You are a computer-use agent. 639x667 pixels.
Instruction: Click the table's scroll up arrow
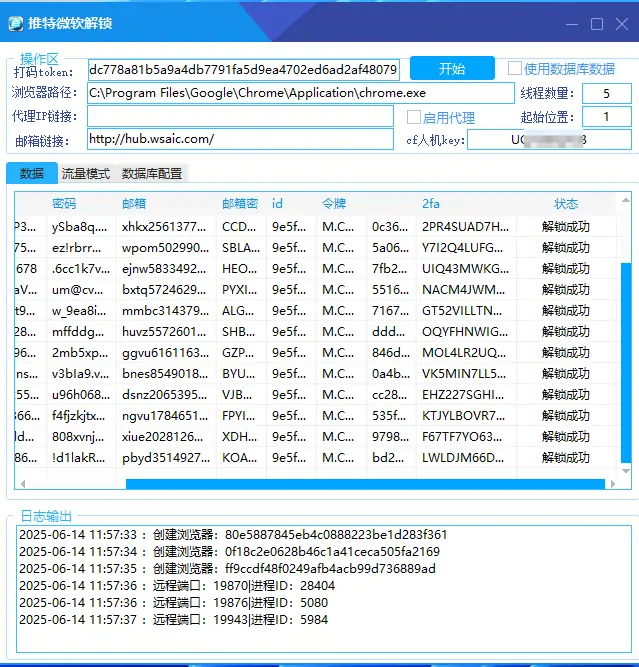tap(626, 200)
